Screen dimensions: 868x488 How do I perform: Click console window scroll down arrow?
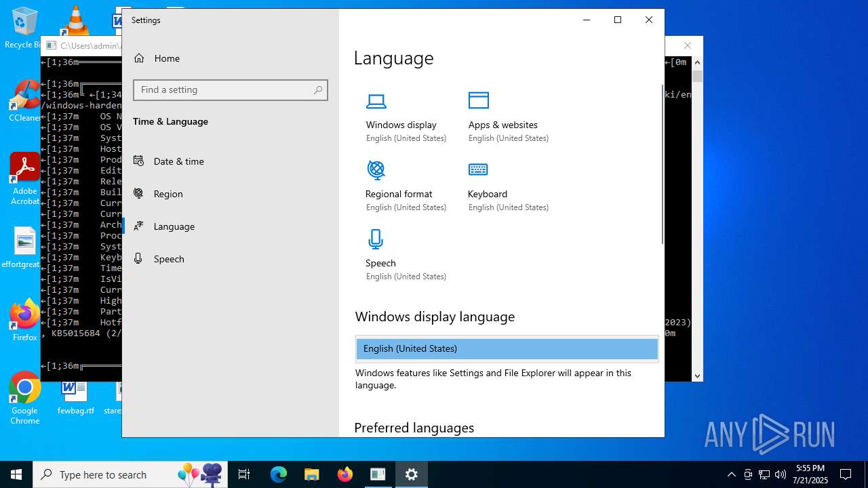coord(697,375)
